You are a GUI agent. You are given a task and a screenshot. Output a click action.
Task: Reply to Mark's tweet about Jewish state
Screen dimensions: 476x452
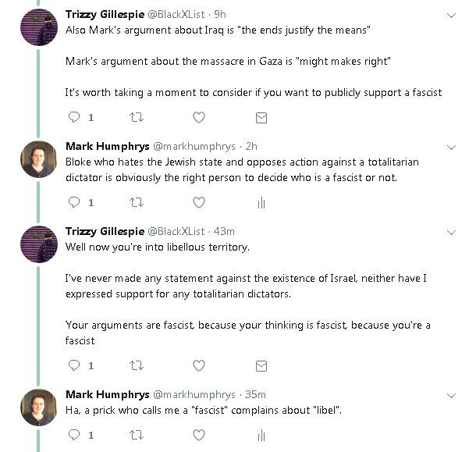click(75, 202)
